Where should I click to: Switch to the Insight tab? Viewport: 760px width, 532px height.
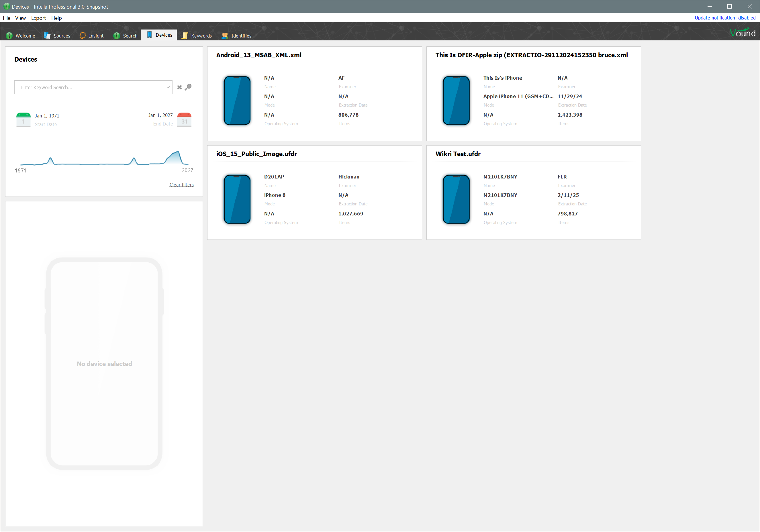(x=92, y=36)
